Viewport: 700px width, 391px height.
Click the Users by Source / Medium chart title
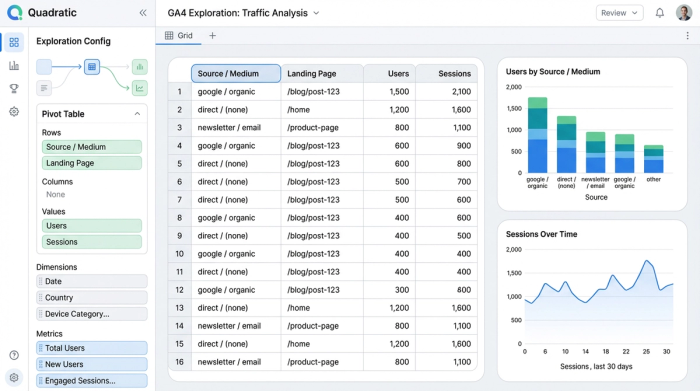(x=553, y=71)
